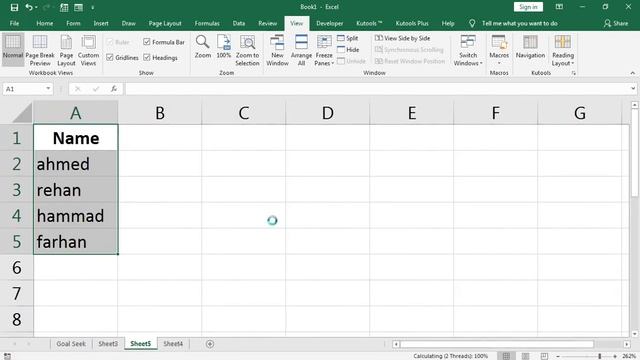
Task: Open the Undo history dropdown
Action: coord(36,7)
